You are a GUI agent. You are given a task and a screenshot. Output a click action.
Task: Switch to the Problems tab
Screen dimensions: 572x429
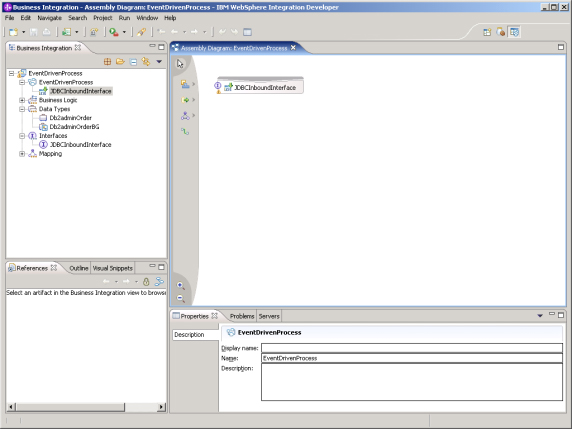click(x=242, y=316)
